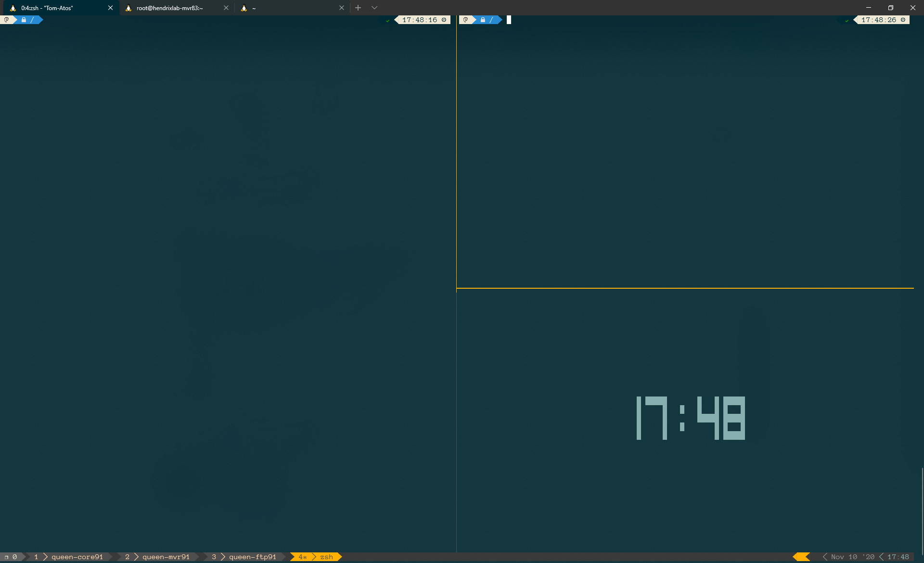Click the 17:48 time in tmux status bar
The image size is (924, 563).
898,557
